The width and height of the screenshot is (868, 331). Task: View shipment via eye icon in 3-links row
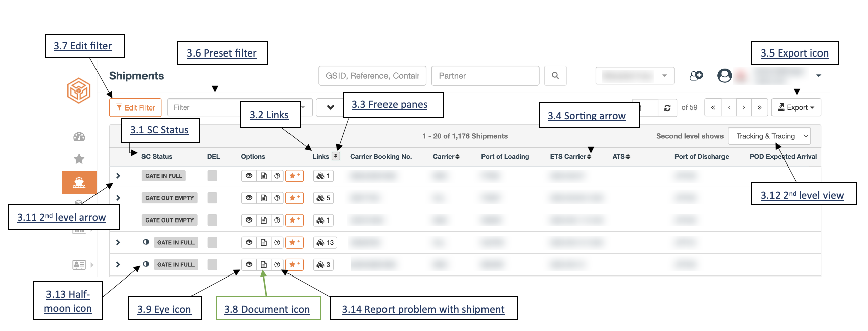click(x=249, y=264)
